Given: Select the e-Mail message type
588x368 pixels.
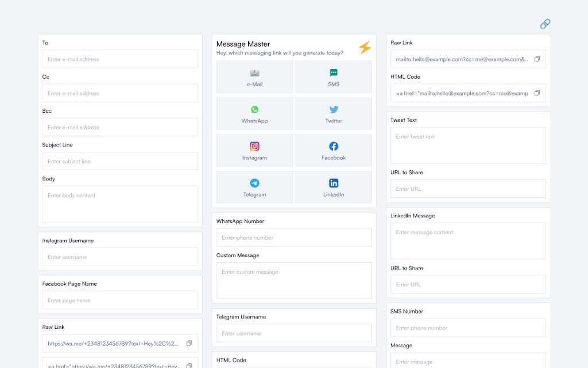Looking at the screenshot, I should pos(254,77).
